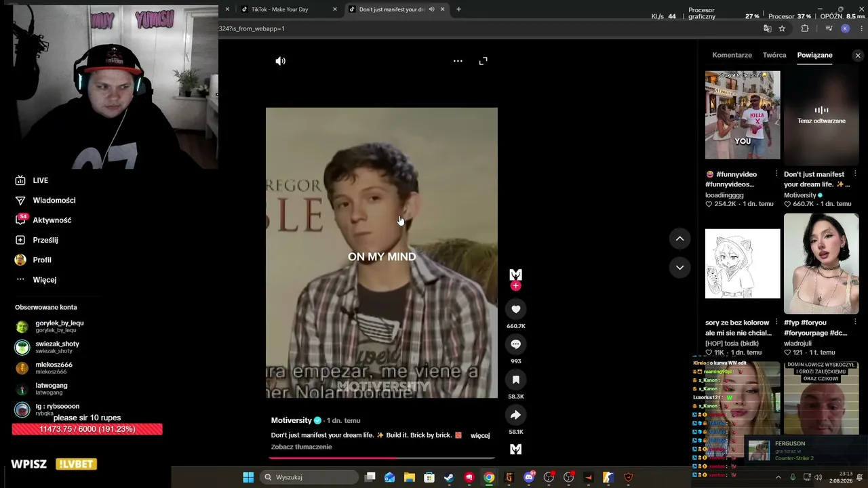Close the TikTok - Make Your Day tab
This screenshot has width=868, height=488.
(334, 9)
